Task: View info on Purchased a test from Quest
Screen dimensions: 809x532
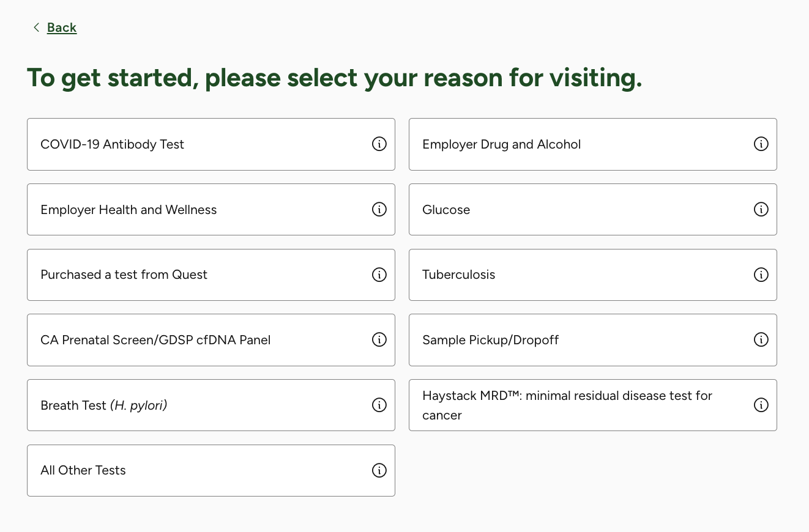Action: [379, 275]
